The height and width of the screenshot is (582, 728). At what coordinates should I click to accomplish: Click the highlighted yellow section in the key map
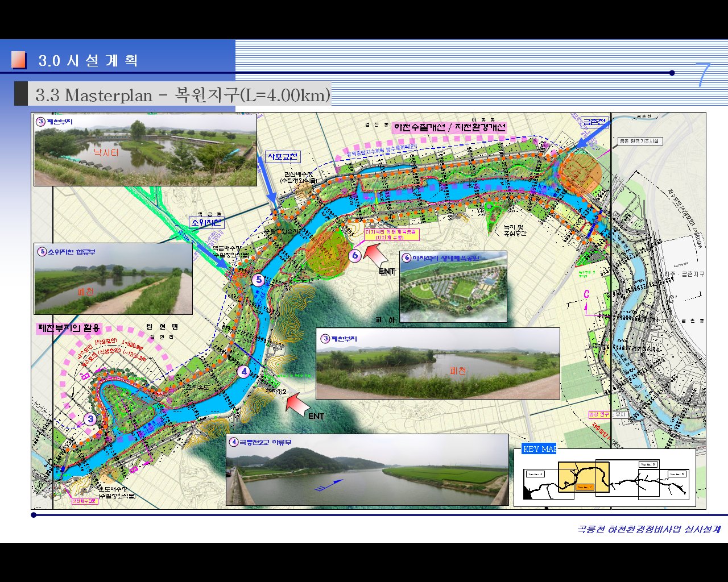coord(584,476)
